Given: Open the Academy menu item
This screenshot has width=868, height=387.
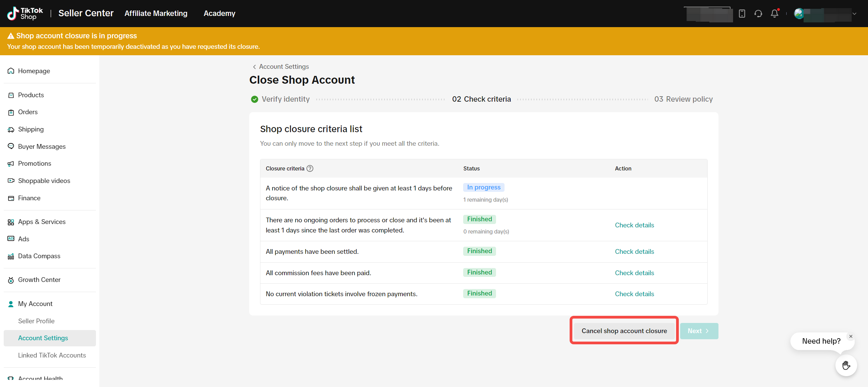Looking at the screenshot, I should tap(219, 13).
